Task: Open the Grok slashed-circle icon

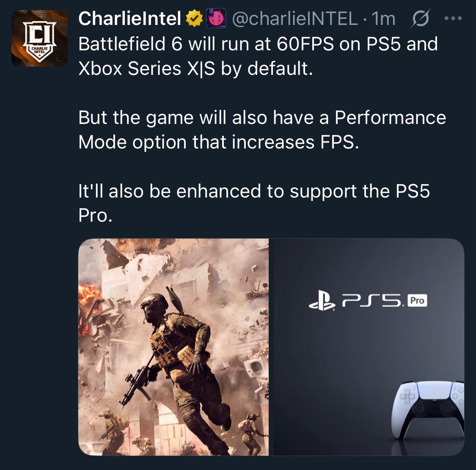Action: [421, 19]
